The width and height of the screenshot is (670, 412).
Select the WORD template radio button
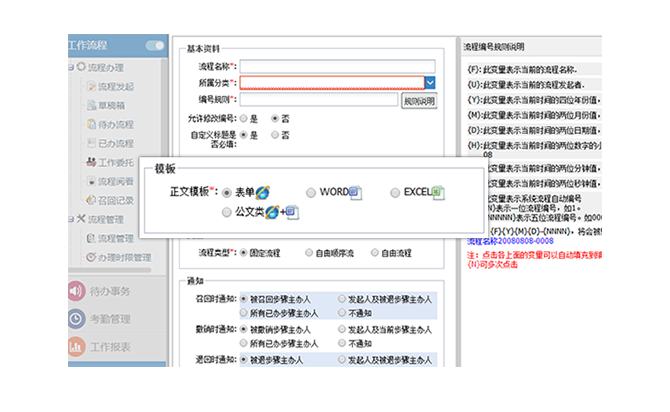[311, 192]
